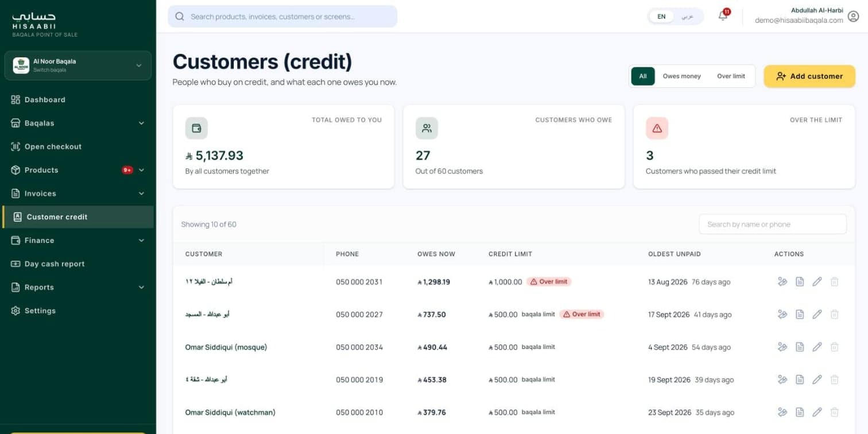Delete customer with phone 050 000 2031
The width and height of the screenshot is (868, 434).
click(x=835, y=282)
